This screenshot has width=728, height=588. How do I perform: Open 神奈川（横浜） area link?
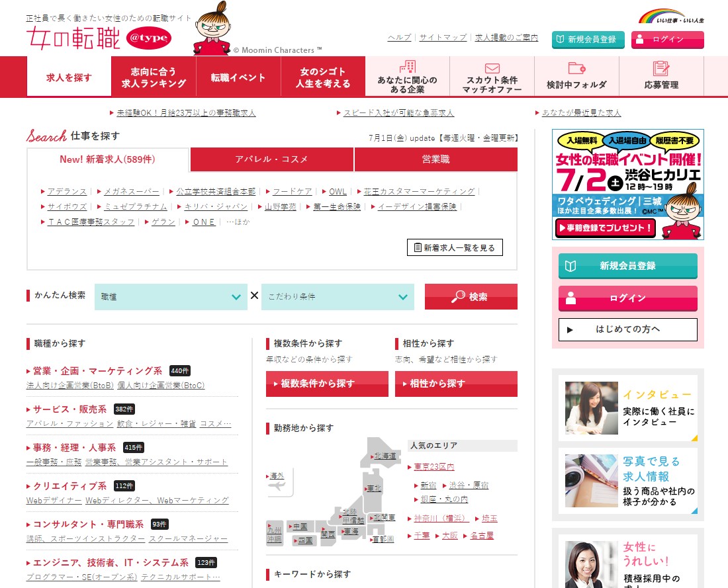point(441,519)
